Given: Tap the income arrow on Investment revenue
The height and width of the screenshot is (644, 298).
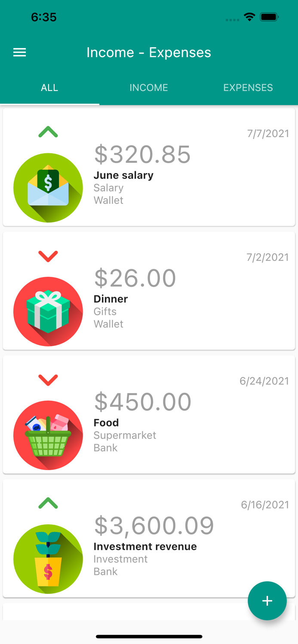Looking at the screenshot, I should (48, 503).
